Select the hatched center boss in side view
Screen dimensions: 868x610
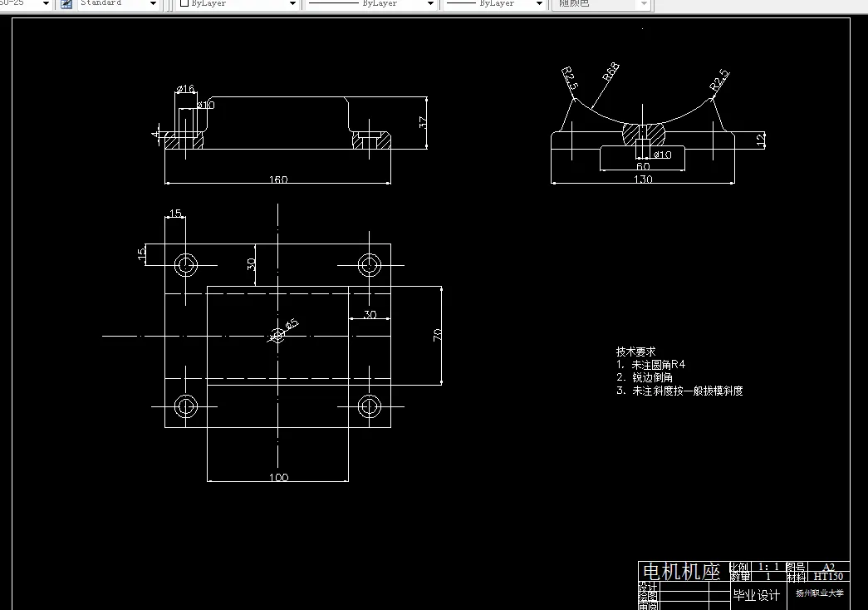pos(643,135)
